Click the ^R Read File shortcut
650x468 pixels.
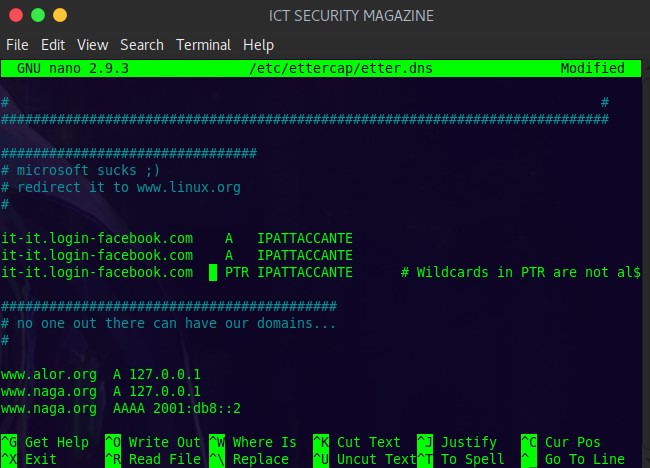(x=153, y=459)
